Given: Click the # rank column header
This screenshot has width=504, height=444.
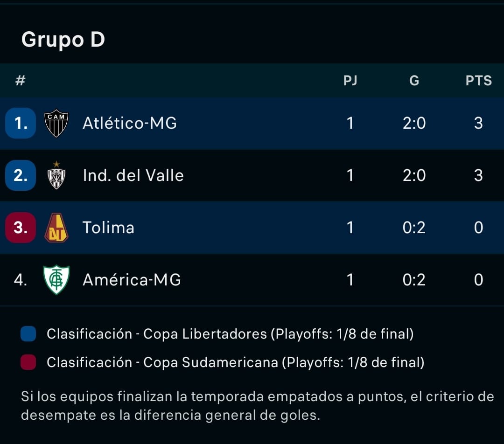Looking at the screenshot, I should point(20,81).
